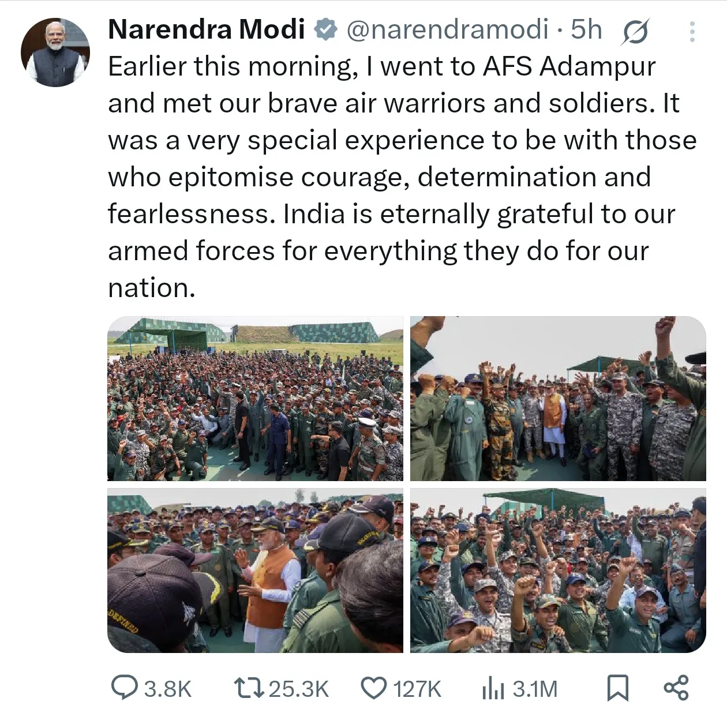This screenshot has height=728, width=727.
Task: Open the @narendramodi handle link
Action: point(447,29)
